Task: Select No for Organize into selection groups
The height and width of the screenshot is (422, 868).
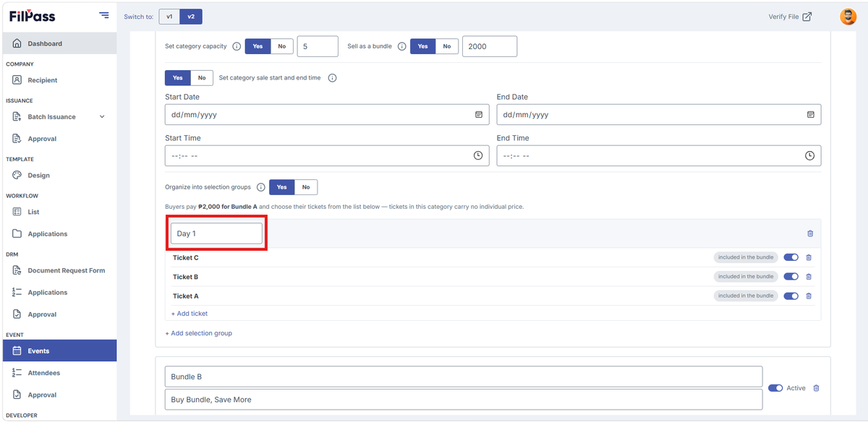Action: 306,187
